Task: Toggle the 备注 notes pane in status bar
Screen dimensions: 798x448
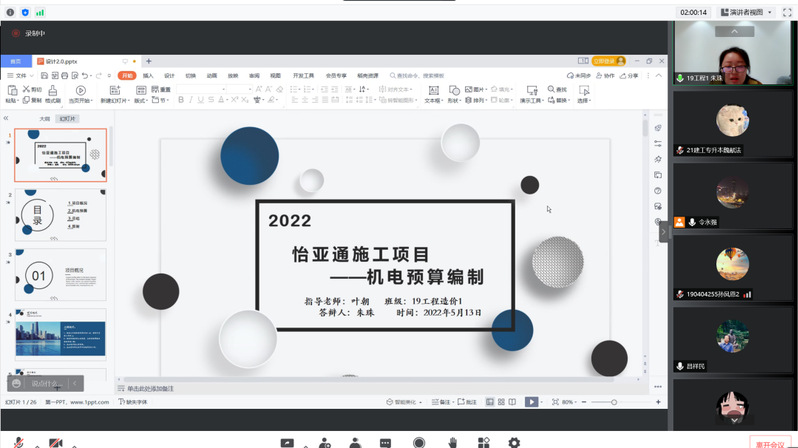Action: pos(443,402)
